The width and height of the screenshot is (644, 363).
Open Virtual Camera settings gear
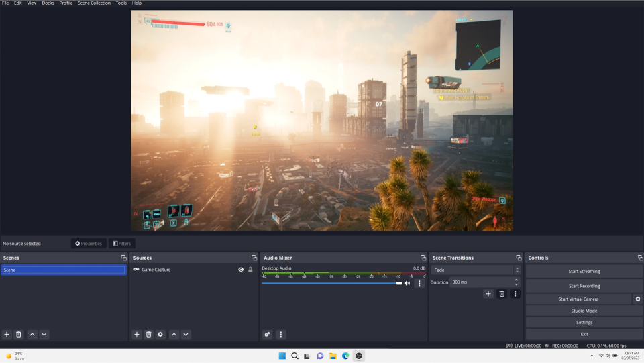(x=637, y=299)
